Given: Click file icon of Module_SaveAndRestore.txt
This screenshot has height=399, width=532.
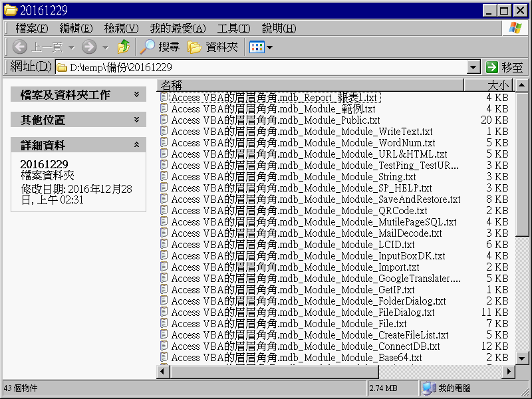Looking at the screenshot, I should pyautogui.click(x=164, y=199).
